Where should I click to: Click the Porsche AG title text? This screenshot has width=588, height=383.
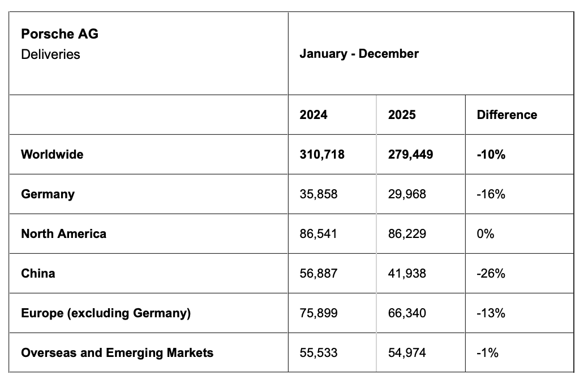pos(59,34)
